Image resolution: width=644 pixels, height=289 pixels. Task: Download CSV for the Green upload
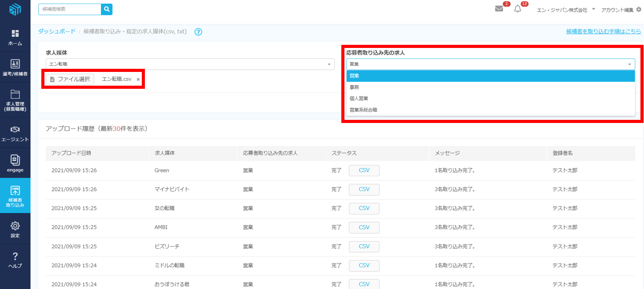(x=364, y=170)
